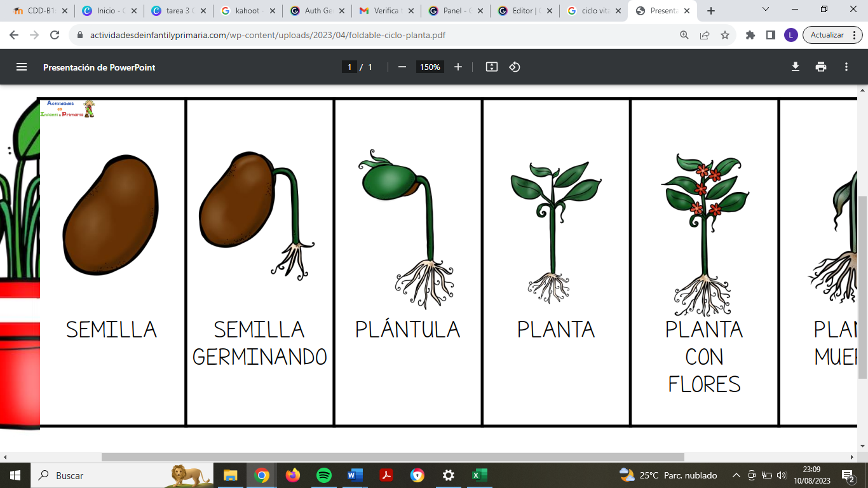Switch to the kahoot tab
The width and height of the screenshot is (868, 488).
pos(244,11)
